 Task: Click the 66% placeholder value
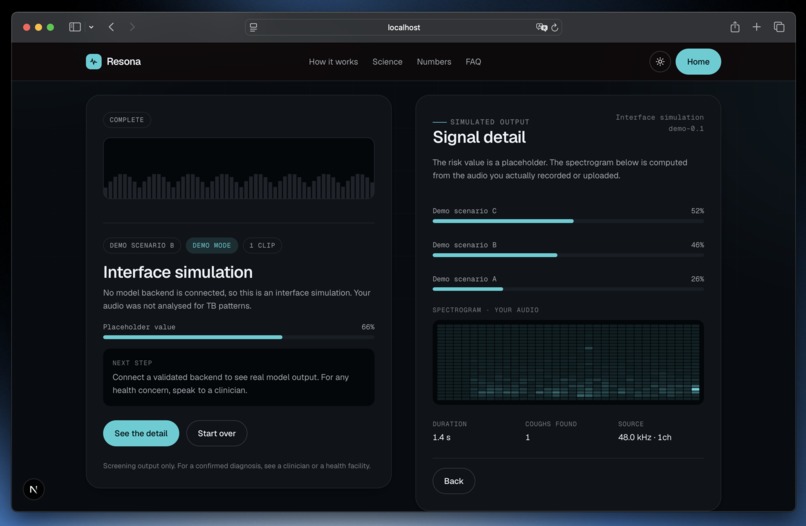pyautogui.click(x=368, y=327)
